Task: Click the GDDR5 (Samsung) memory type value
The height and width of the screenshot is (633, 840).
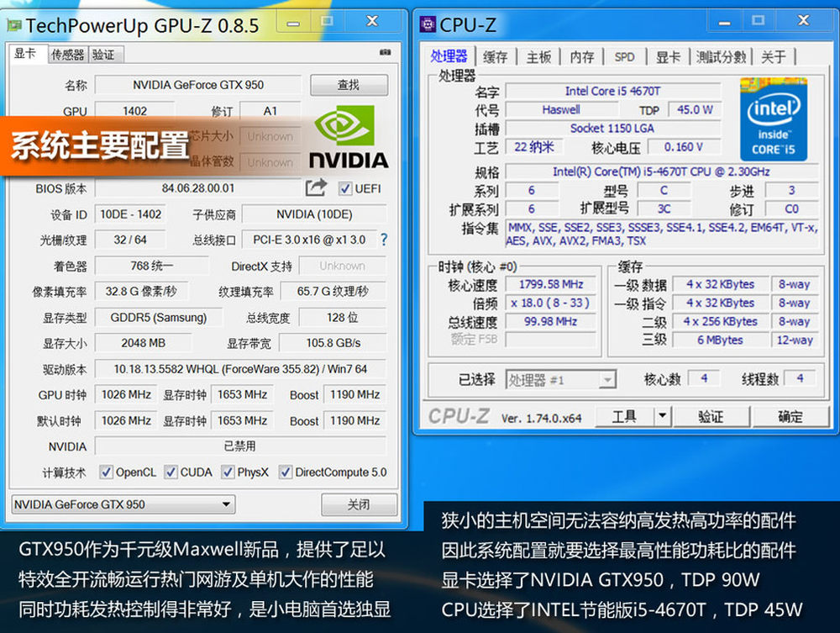Action: [x=159, y=317]
